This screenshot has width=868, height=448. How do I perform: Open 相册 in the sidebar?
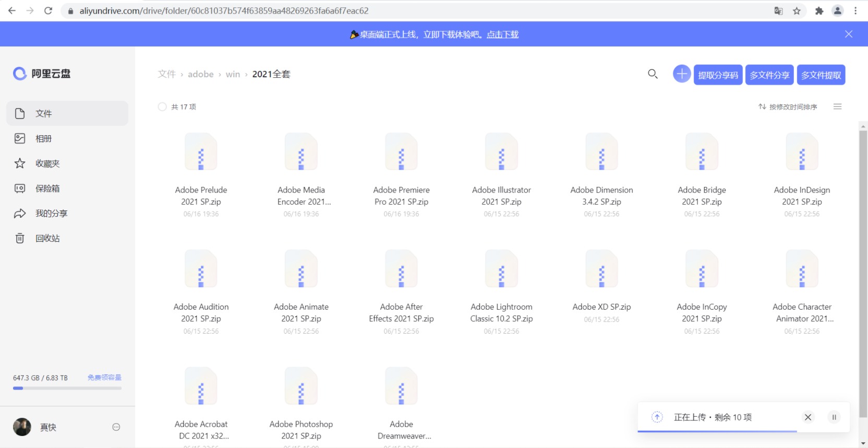pyautogui.click(x=67, y=138)
